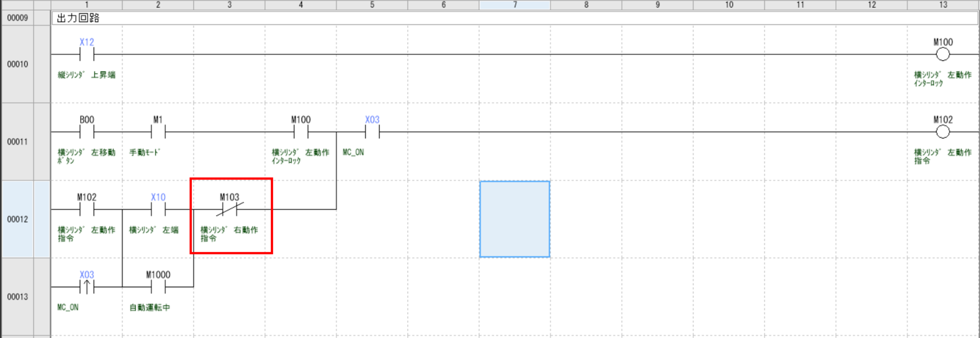This screenshot has height=338, width=980.
Task: Select row number 00013
Action: (18, 297)
